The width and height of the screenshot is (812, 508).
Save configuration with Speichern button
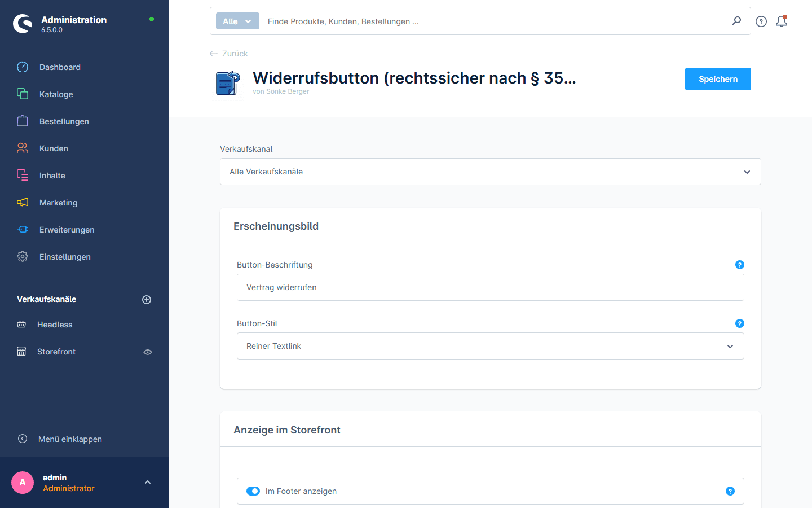pyautogui.click(x=718, y=79)
